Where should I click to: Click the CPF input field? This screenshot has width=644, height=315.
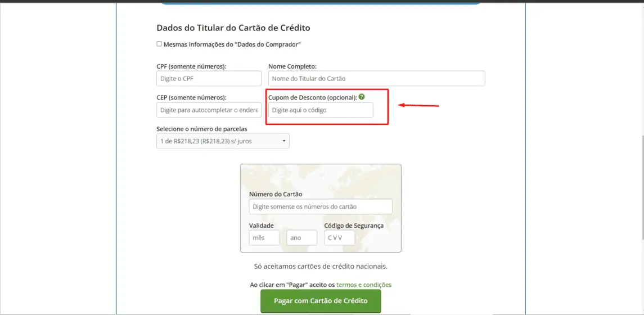tap(209, 78)
